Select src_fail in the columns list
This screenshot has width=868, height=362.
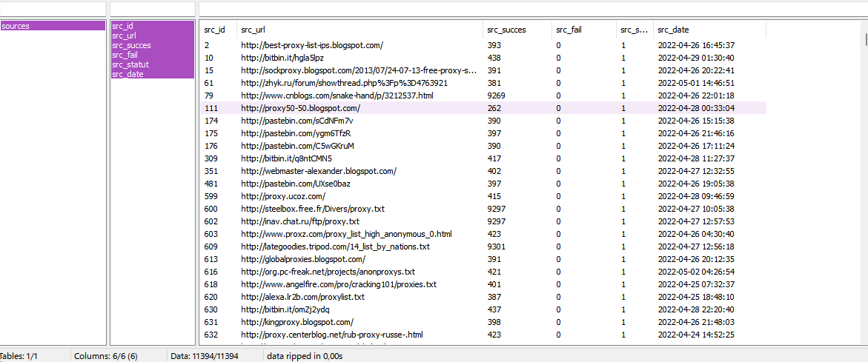(152, 55)
